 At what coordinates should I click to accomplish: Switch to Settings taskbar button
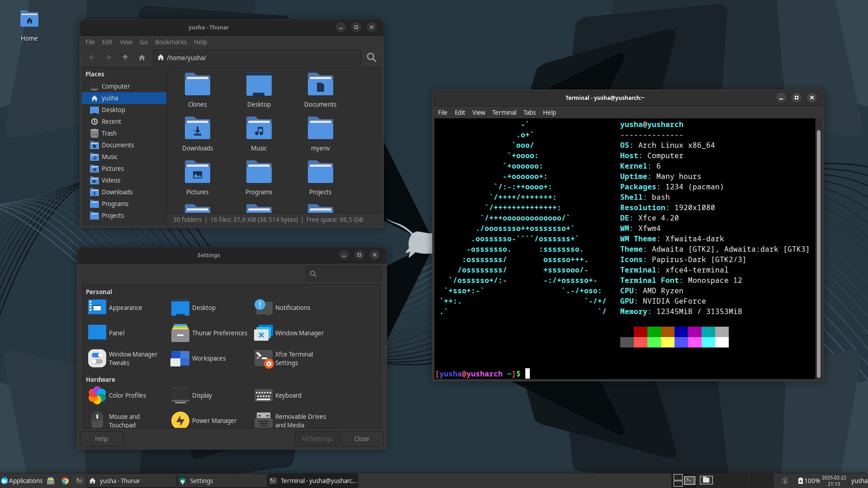click(x=222, y=481)
